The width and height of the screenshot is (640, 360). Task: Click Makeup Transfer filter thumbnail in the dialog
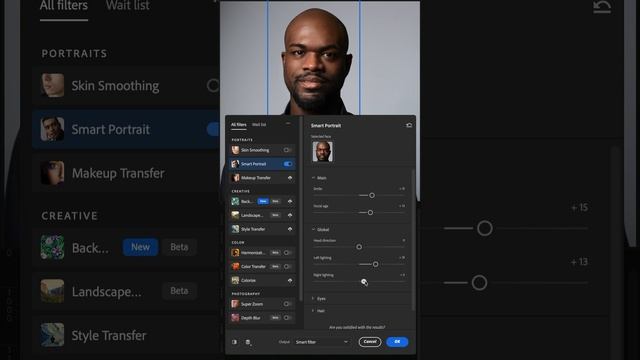pos(236,178)
